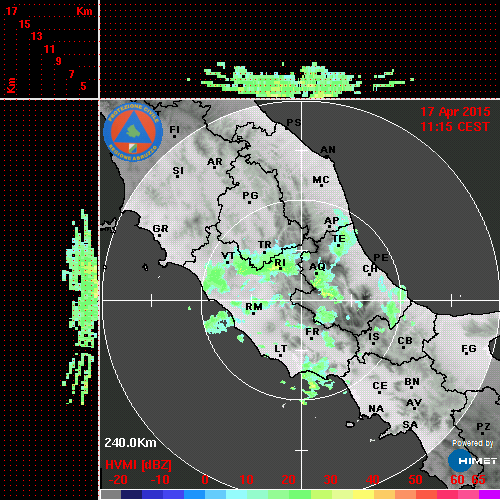Click the 240.0Km range label
The height and width of the screenshot is (500, 500).
coord(130,443)
